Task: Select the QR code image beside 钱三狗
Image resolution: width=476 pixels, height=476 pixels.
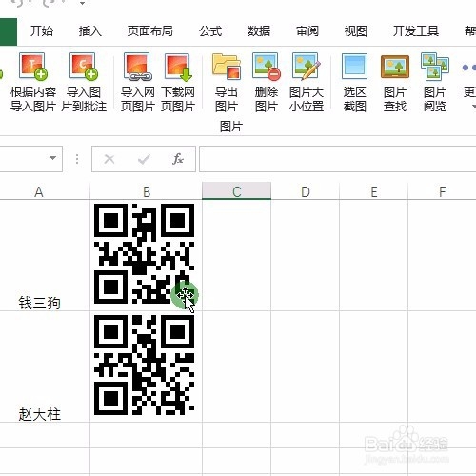Action: 145,253
